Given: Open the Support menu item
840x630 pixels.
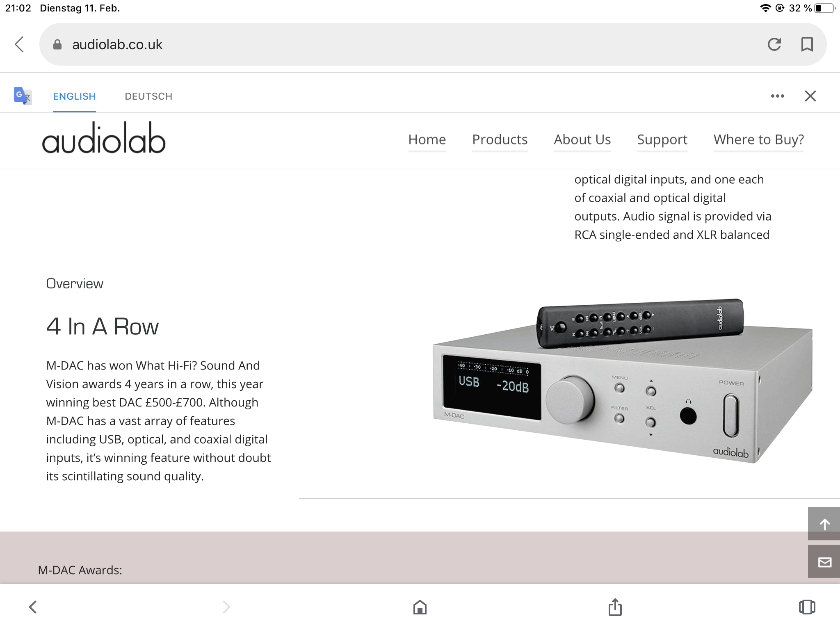Looking at the screenshot, I should [662, 140].
